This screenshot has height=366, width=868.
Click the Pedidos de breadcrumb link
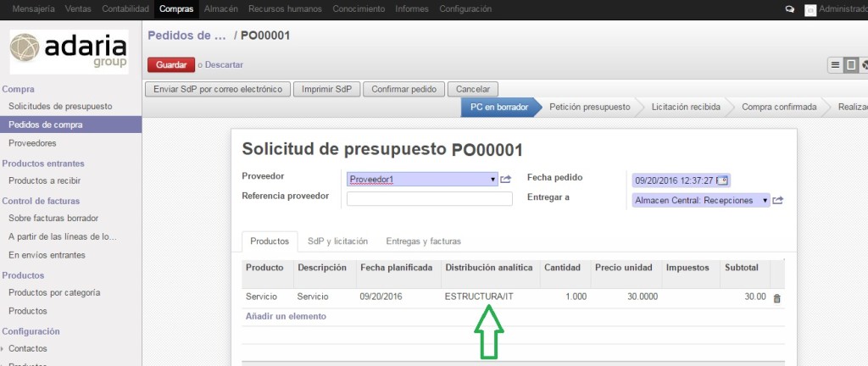[x=186, y=36]
